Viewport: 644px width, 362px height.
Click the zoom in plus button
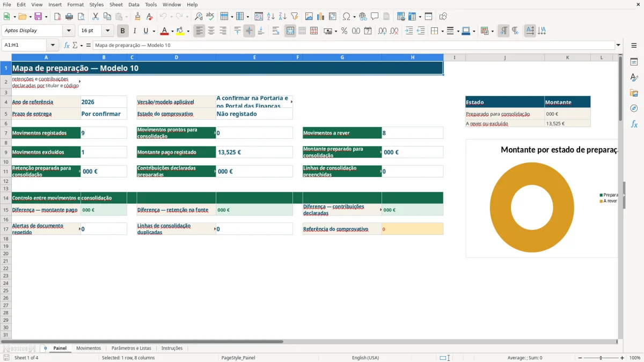(x=623, y=358)
